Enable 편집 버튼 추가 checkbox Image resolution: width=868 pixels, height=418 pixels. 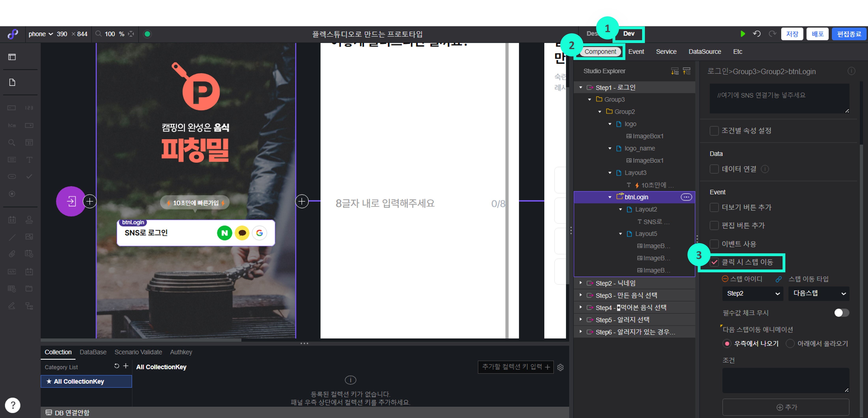(714, 226)
